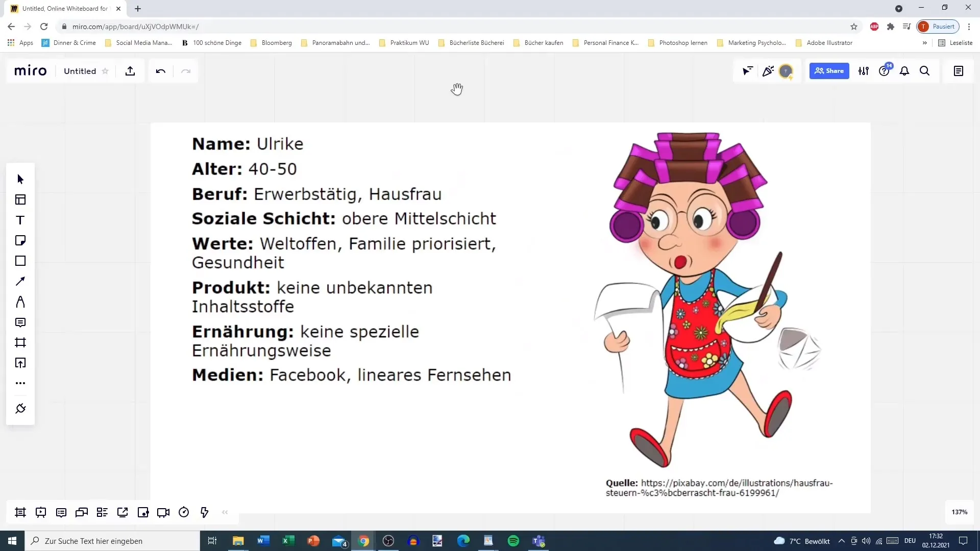Close the Untitled Miro tab
980x551 pixels.
(x=118, y=9)
